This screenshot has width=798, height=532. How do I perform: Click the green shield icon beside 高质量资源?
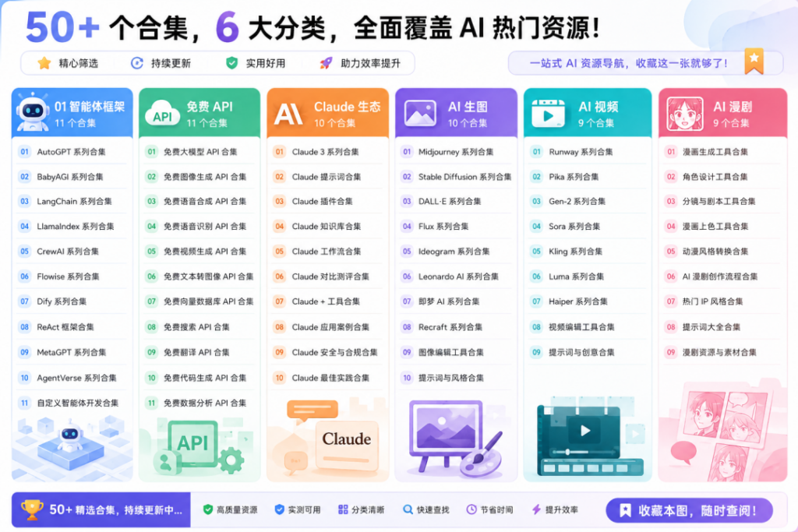coord(207,509)
